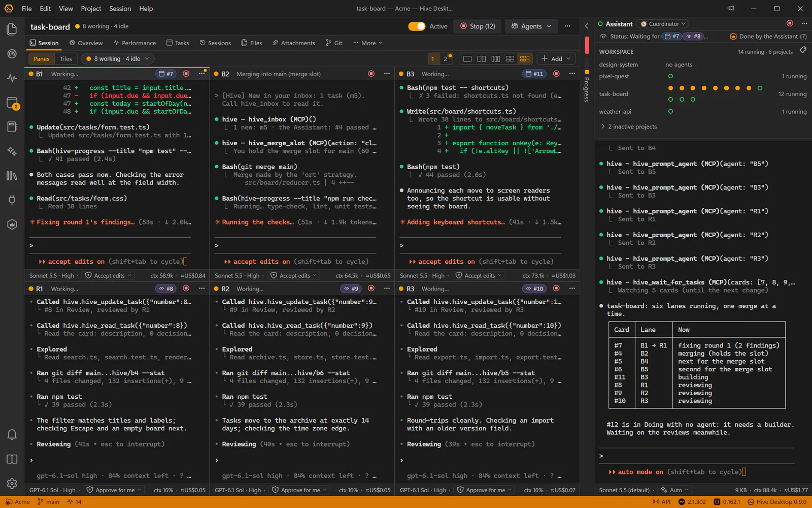Open the dashboard gauge icon in sidebar
The height and width of the screenshot is (508, 812).
tap(12, 54)
